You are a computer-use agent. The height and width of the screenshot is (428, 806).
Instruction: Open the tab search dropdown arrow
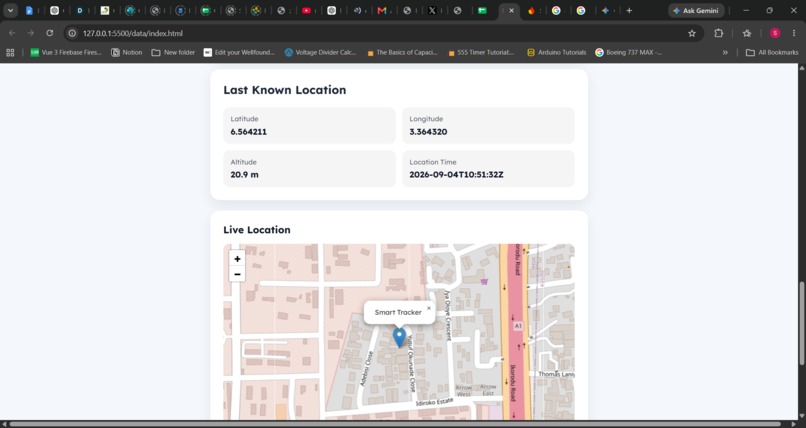[x=10, y=10]
